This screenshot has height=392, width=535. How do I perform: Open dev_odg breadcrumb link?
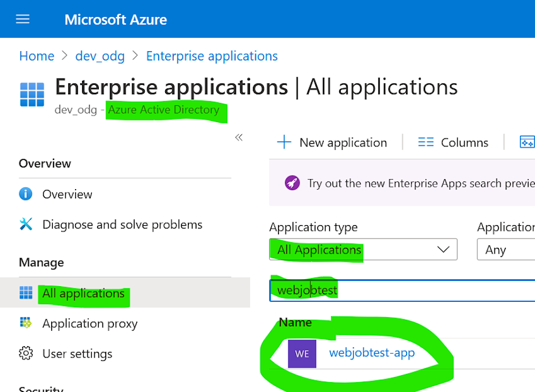point(100,56)
